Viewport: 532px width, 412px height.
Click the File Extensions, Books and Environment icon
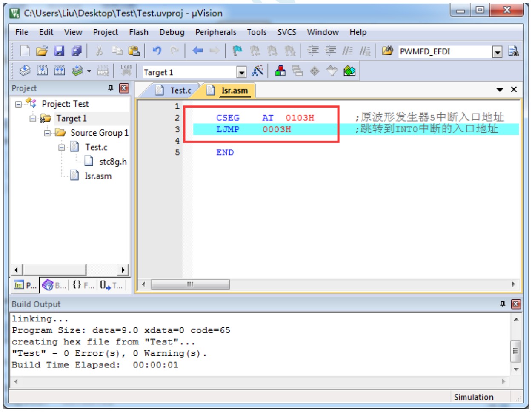pyautogui.click(x=280, y=71)
